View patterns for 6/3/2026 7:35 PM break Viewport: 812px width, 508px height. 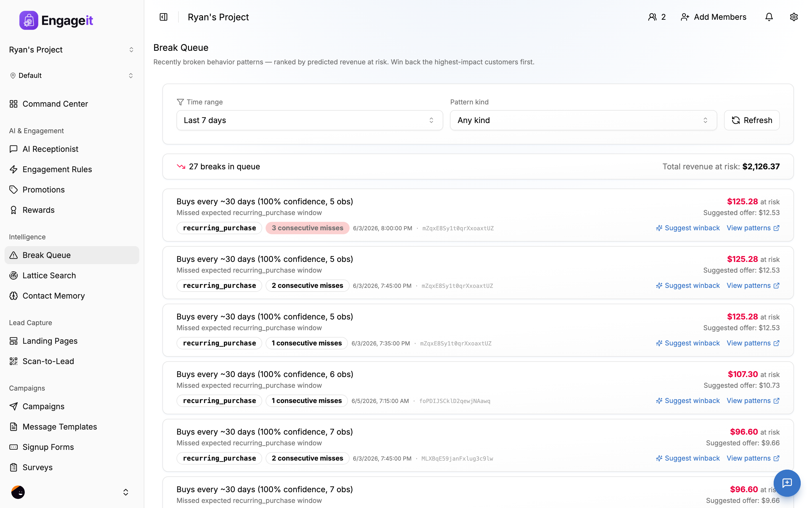coord(753,343)
